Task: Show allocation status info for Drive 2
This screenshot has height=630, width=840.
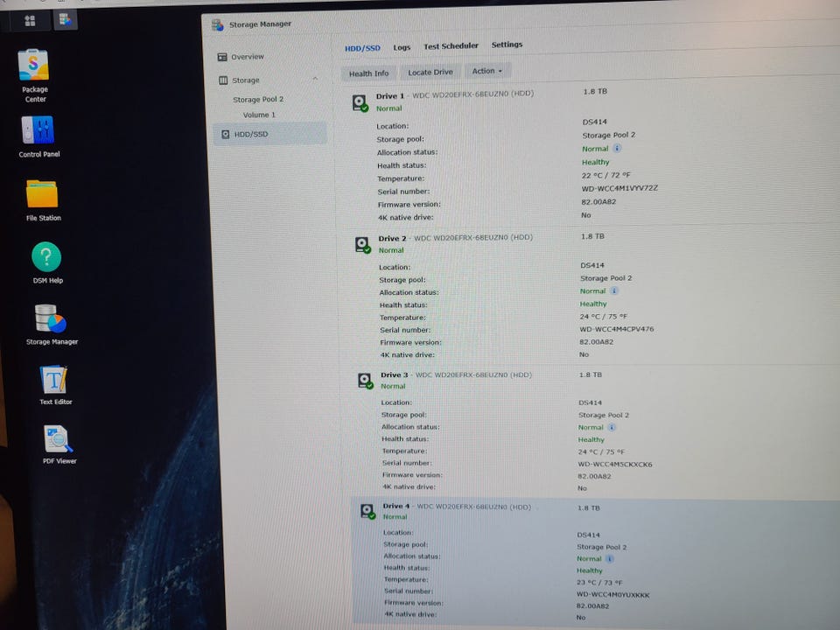Action: click(614, 290)
